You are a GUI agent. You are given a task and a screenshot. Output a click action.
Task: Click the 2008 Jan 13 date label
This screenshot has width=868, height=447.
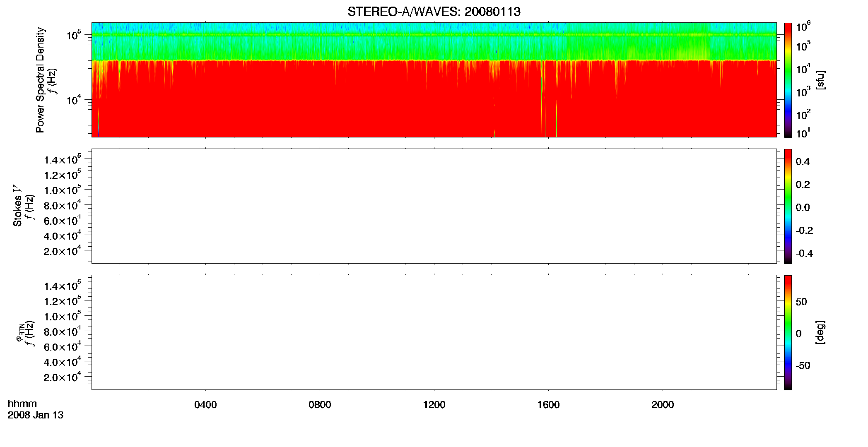pyautogui.click(x=36, y=415)
